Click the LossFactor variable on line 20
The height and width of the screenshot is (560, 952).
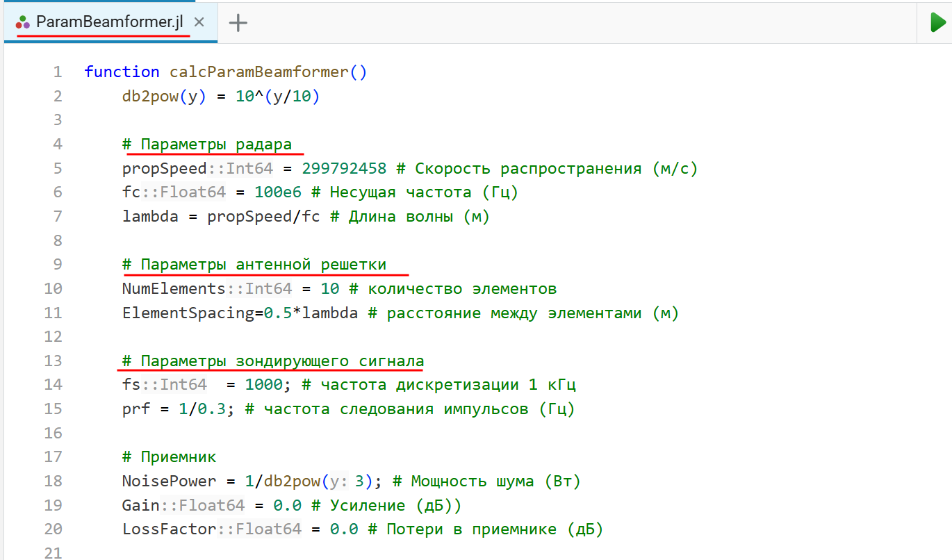(x=169, y=529)
